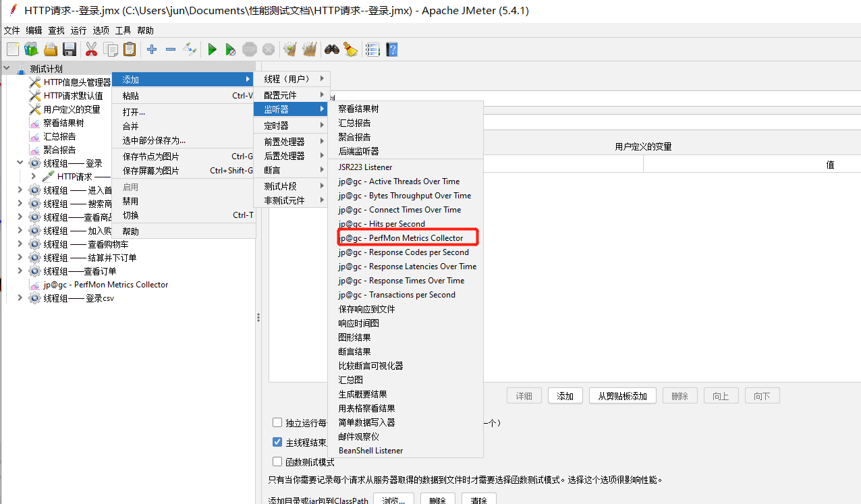The image size is (861, 504).
Task: Collapse the 线程组—— 登录 node
Action: click(20, 163)
